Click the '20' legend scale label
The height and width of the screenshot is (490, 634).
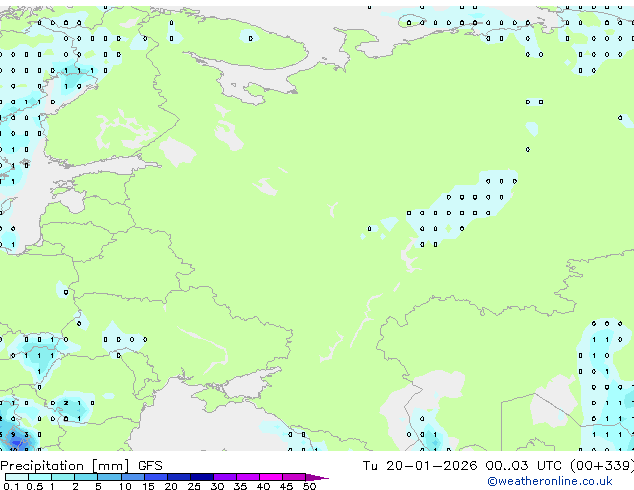(171, 486)
